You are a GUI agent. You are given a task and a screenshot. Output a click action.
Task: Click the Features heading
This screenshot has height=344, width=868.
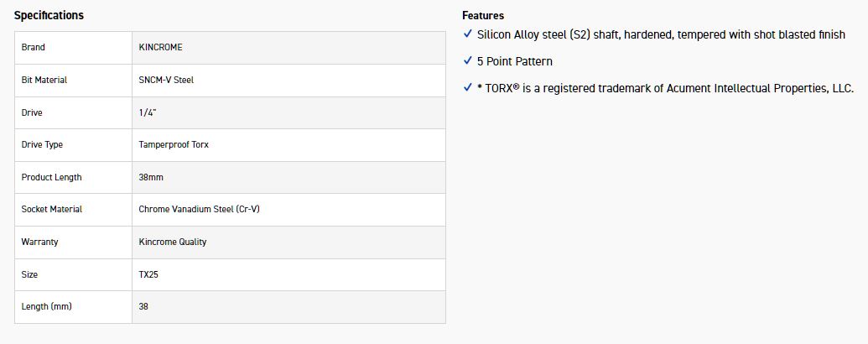tap(483, 15)
